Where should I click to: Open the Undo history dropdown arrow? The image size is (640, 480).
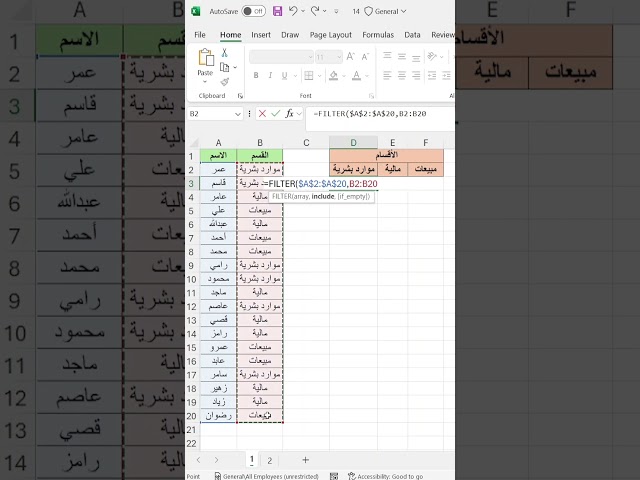[x=303, y=11]
